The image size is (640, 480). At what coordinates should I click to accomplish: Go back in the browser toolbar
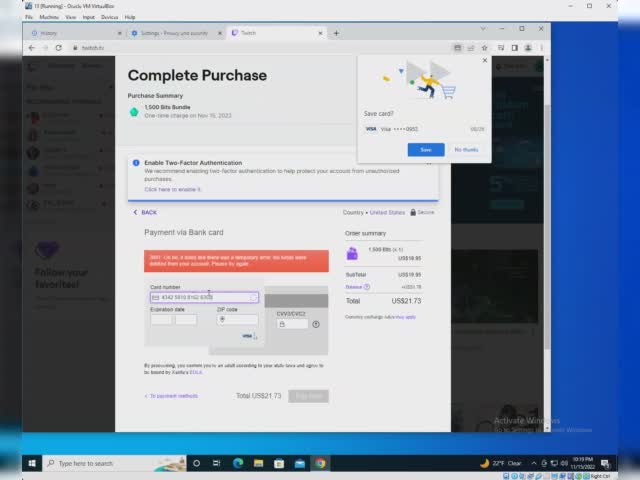(32, 48)
